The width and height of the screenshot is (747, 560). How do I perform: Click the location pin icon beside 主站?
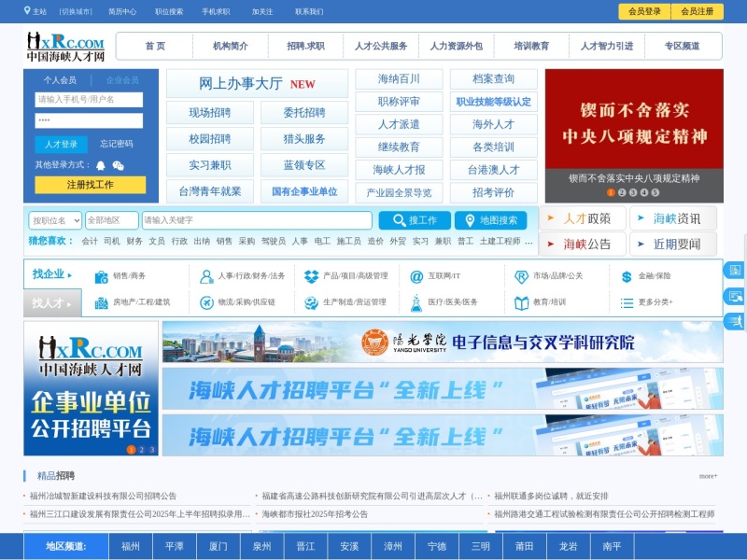27,10
